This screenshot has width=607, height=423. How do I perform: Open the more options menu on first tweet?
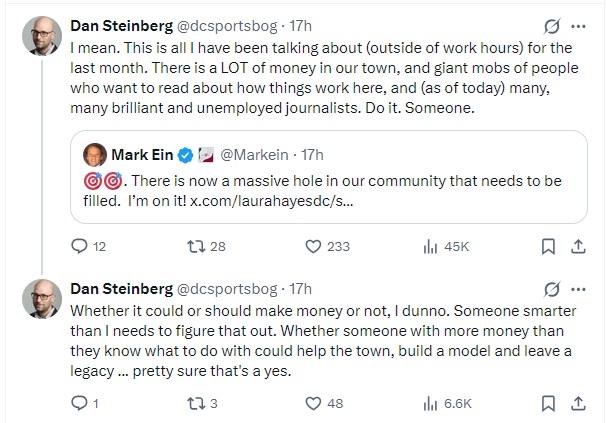pos(578,26)
